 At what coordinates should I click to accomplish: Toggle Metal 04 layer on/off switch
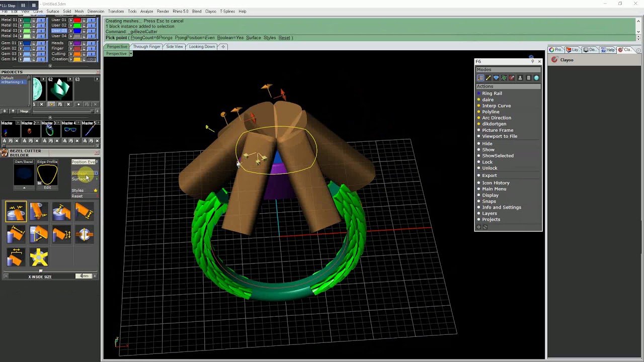point(41,36)
